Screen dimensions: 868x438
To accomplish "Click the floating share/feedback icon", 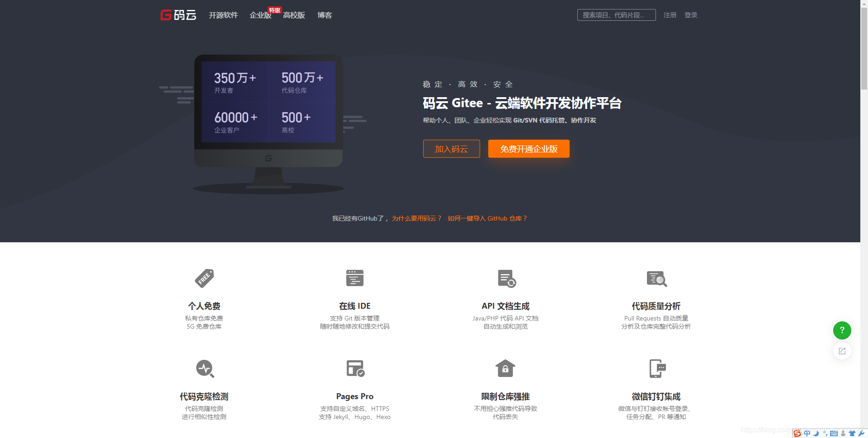I will [x=842, y=351].
